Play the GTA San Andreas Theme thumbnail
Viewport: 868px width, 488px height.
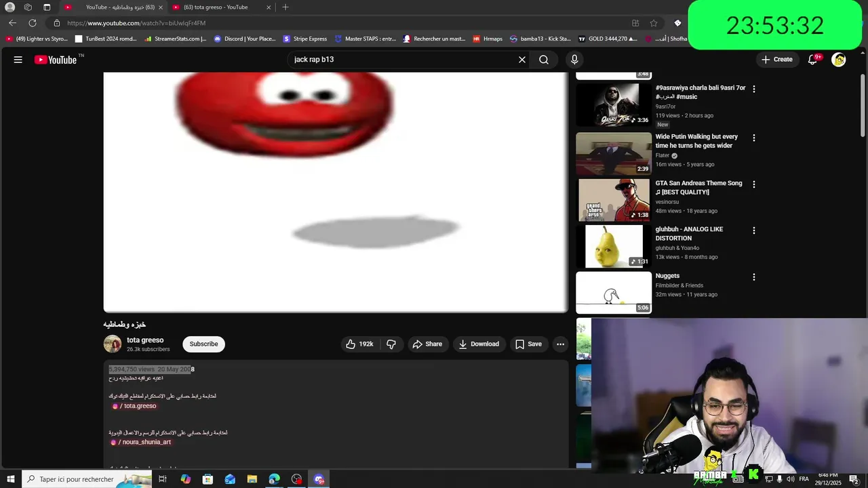[614, 200]
